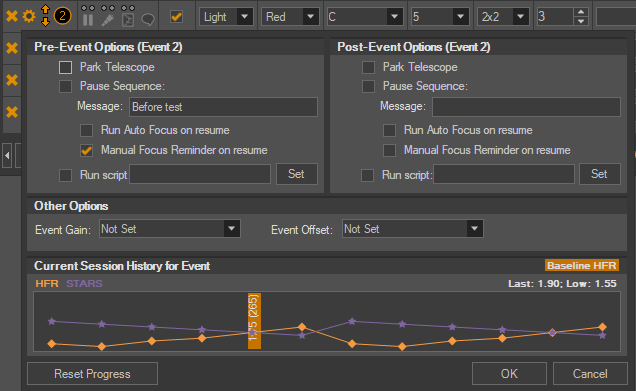Check post-event Manual Focus Reminder on resume
The image size is (636, 391).
click(389, 150)
